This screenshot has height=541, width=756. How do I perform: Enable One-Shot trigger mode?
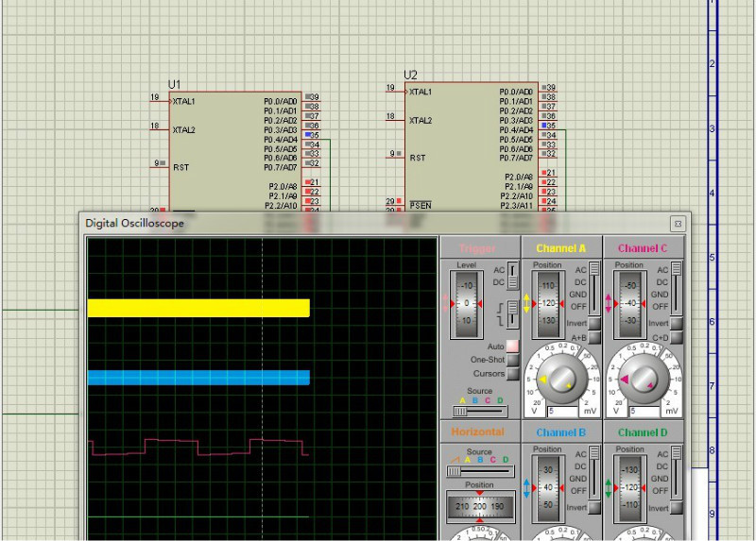(512, 360)
